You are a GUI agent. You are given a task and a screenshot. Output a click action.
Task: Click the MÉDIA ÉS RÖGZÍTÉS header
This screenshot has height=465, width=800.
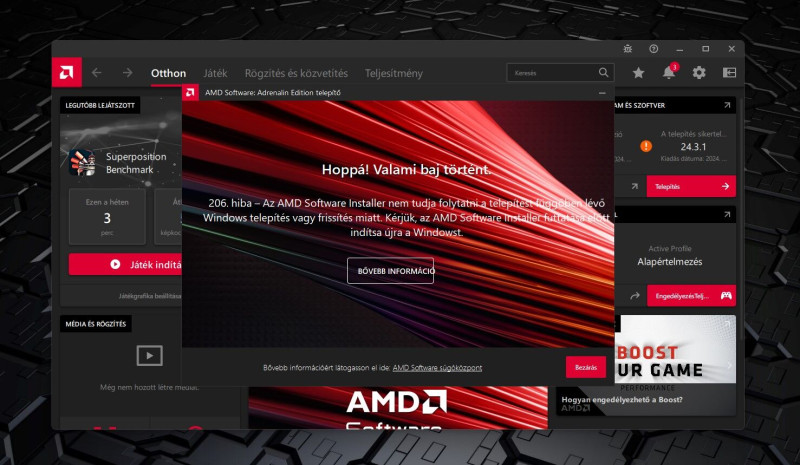[95, 324]
